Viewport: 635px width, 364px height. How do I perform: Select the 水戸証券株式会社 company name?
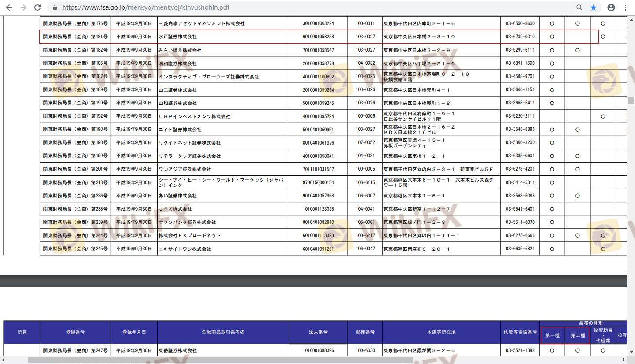point(178,37)
